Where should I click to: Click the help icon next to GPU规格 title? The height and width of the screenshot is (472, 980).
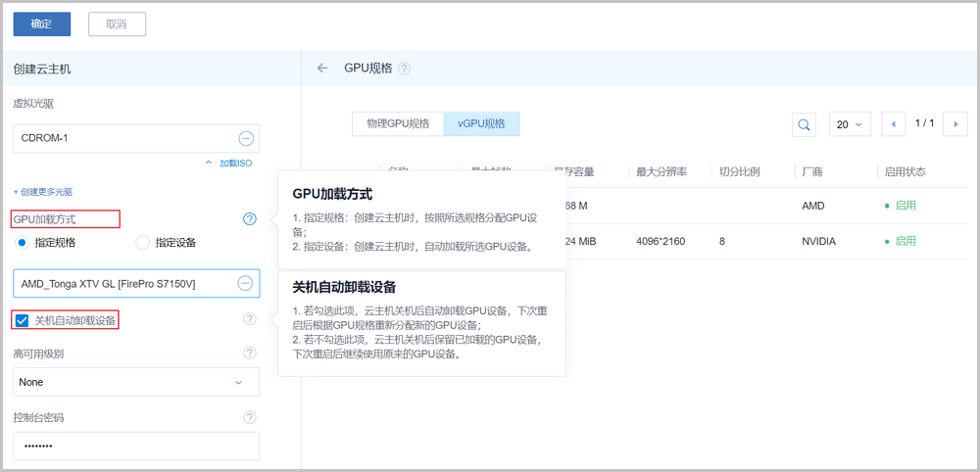point(404,69)
